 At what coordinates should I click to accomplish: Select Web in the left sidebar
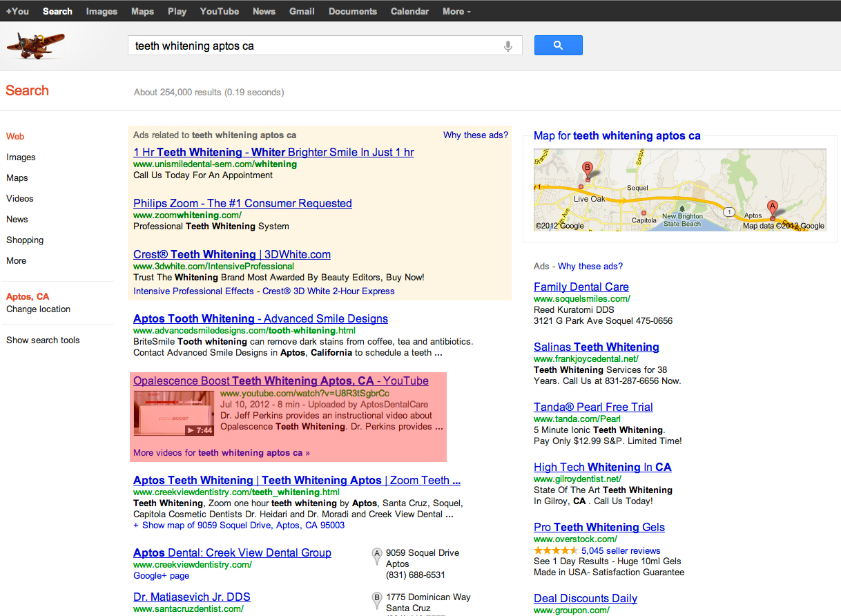pos(15,137)
